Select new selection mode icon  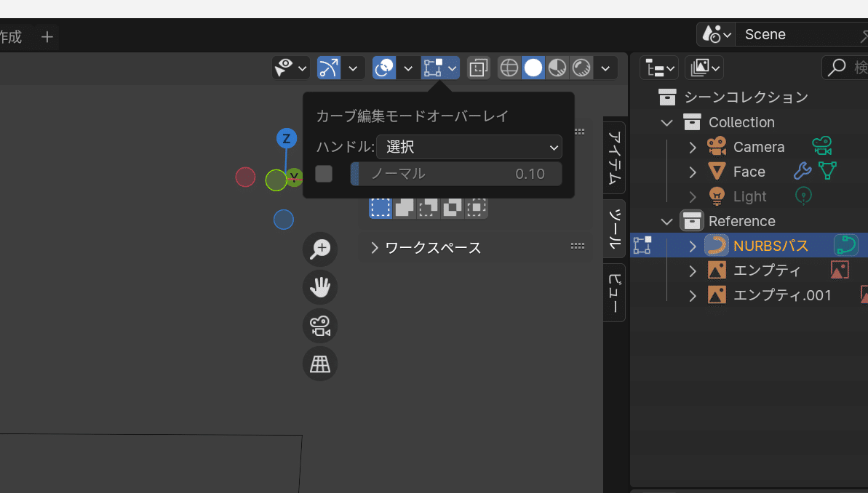pos(381,207)
